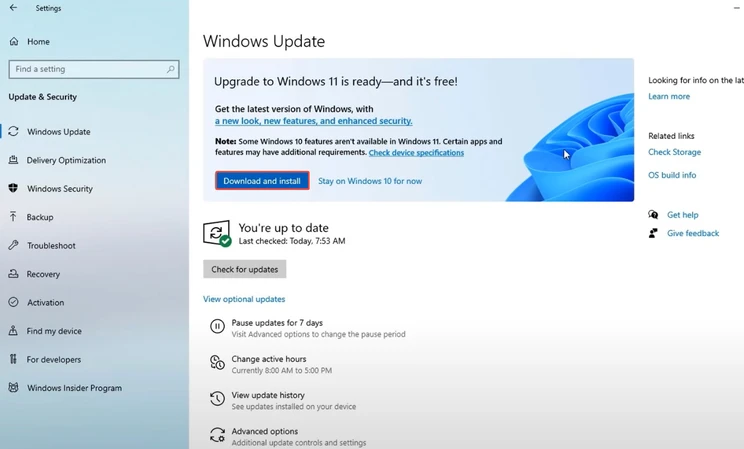Click the Update & Security section title
The height and width of the screenshot is (449, 744).
click(x=43, y=97)
